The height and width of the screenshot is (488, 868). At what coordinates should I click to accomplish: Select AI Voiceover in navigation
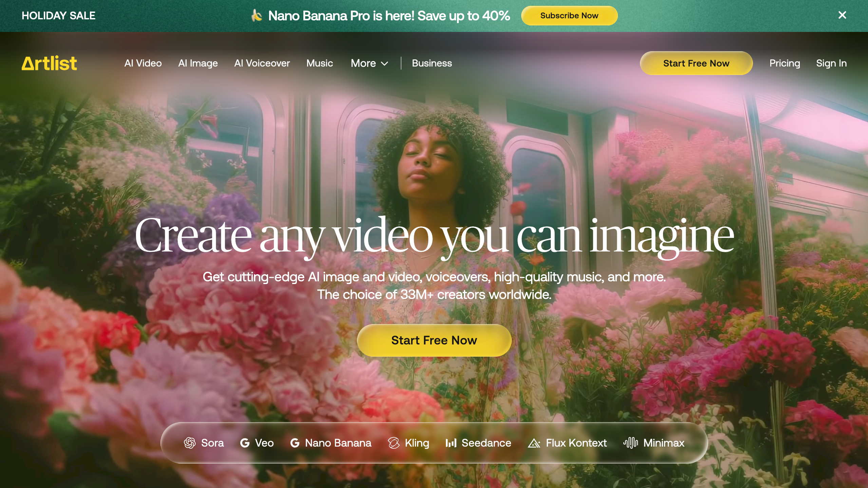pyautogui.click(x=262, y=63)
